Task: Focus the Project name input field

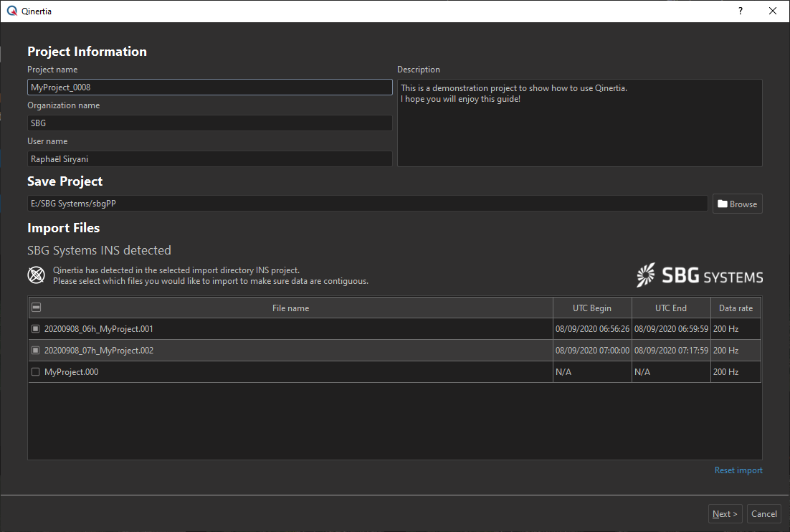Action: 209,87
